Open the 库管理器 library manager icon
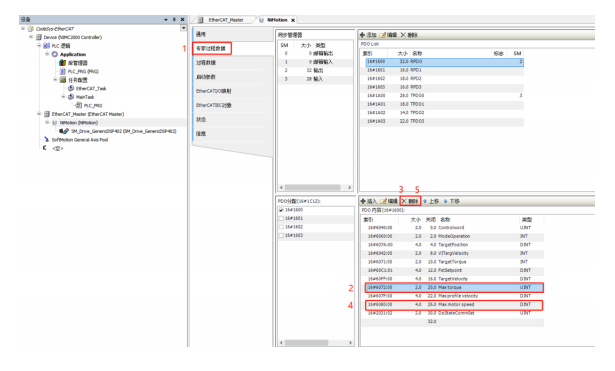 (62, 63)
